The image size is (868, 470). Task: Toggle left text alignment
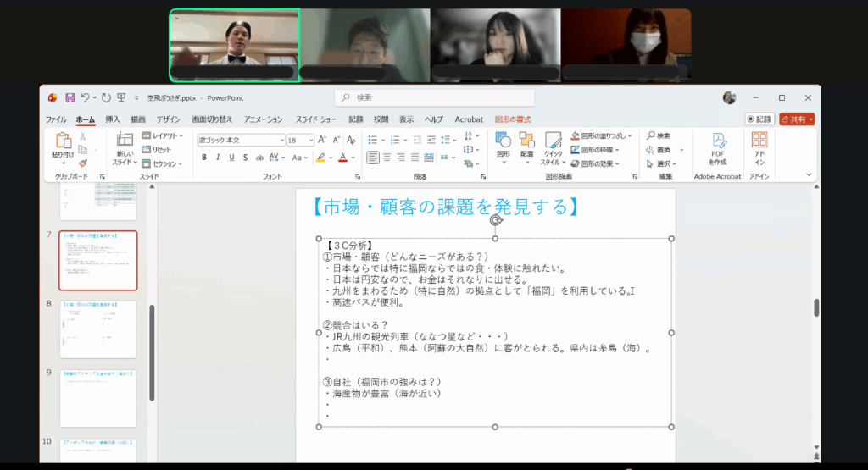pos(372,158)
